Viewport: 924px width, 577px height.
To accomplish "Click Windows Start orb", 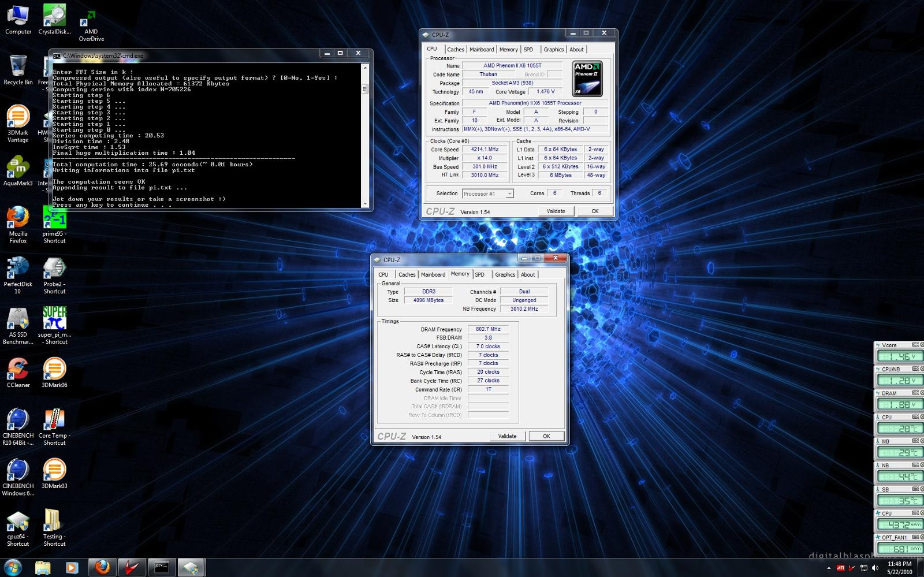I will (13, 567).
